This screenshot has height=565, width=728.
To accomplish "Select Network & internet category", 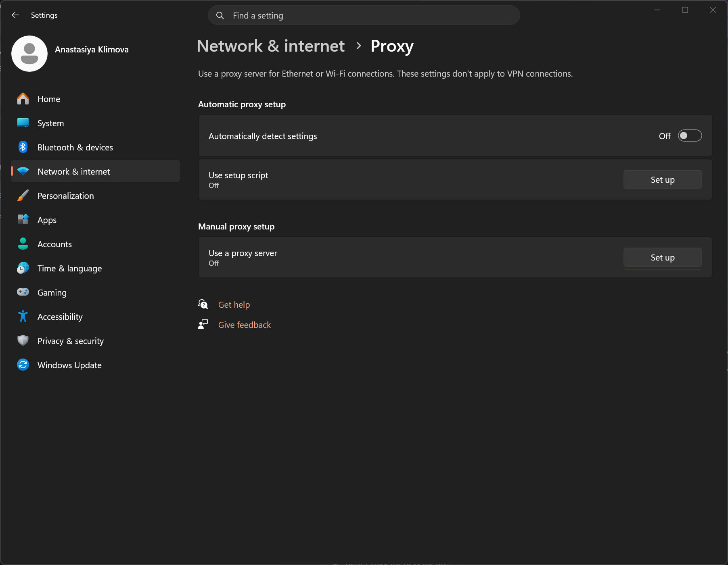I will [96, 171].
